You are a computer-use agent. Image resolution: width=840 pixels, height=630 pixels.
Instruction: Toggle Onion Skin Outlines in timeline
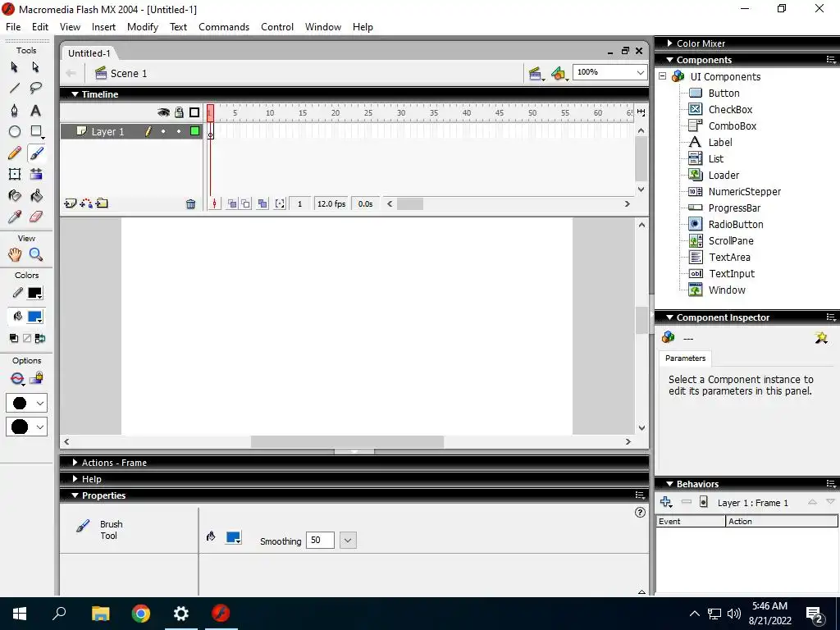[x=245, y=204]
